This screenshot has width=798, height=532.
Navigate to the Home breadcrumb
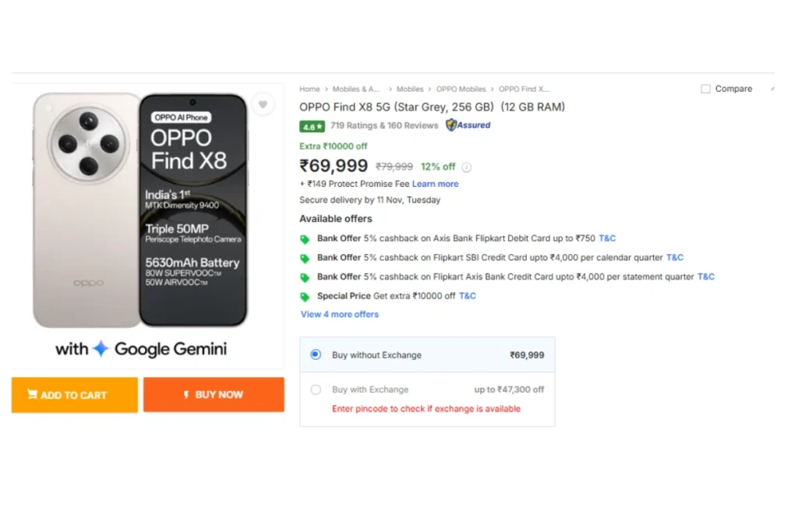click(x=309, y=90)
